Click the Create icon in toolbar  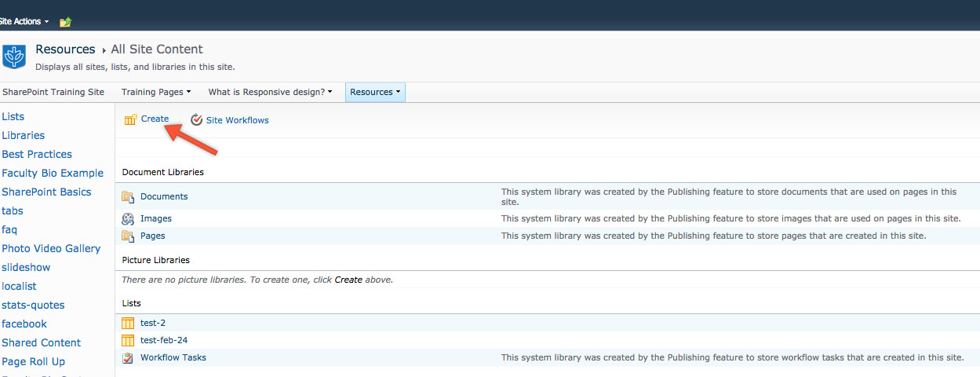[x=130, y=119]
